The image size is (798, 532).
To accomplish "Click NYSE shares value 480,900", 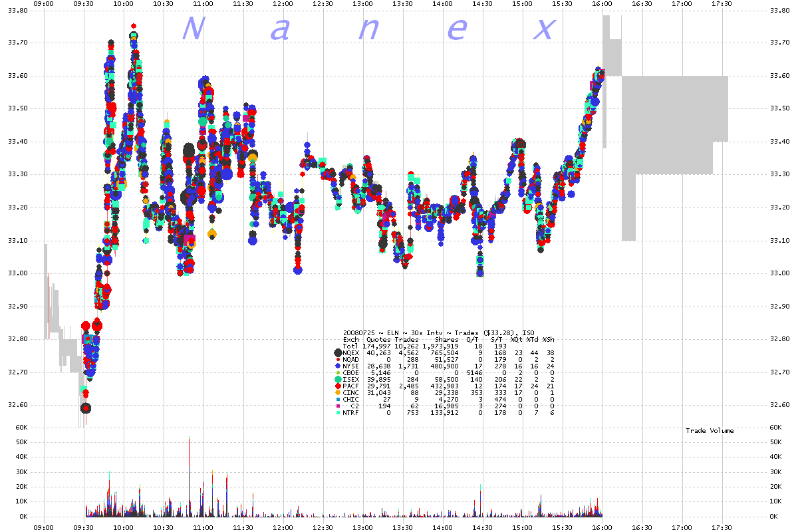I will (x=445, y=366).
